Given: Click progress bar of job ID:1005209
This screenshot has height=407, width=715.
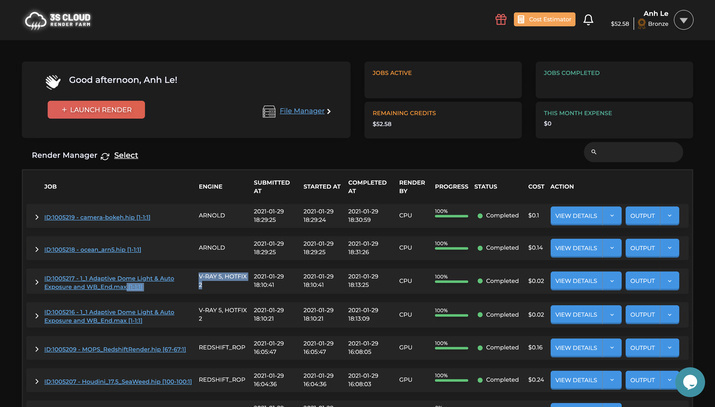Looking at the screenshot, I should point(451,348).
